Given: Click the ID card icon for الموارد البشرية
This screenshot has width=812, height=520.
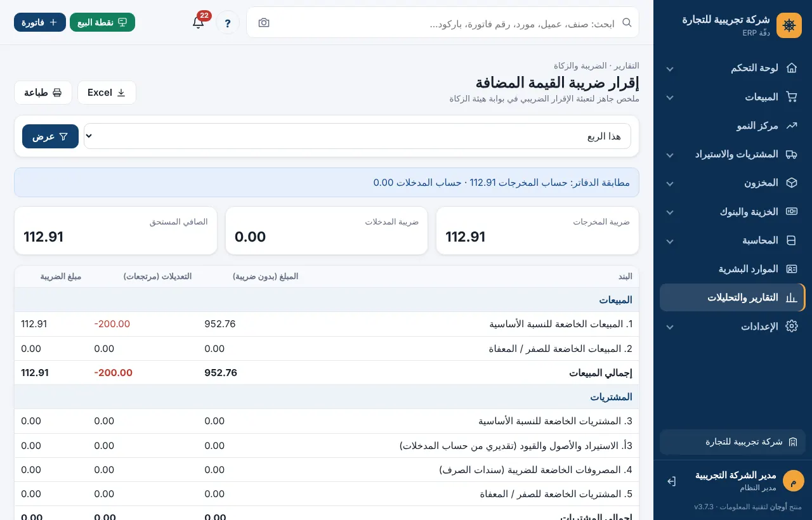Looking at the screenshot, I should pyautogui.click(x=791, y=269).
